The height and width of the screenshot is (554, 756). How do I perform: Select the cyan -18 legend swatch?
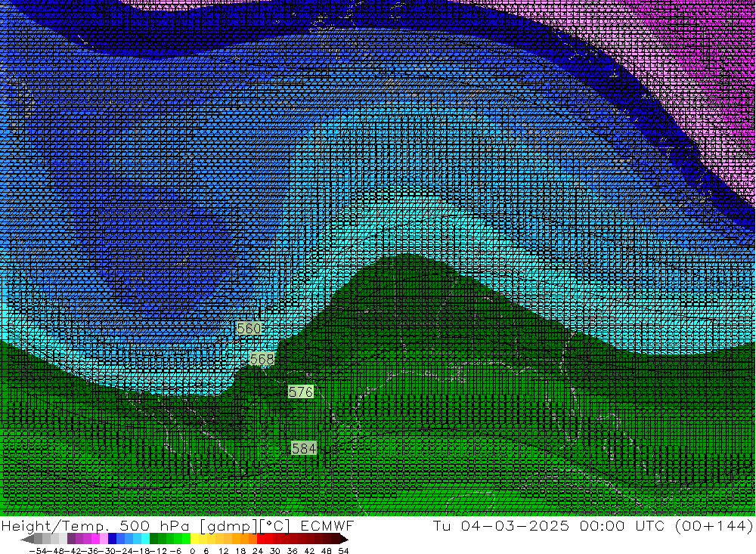tap(145, 539)
